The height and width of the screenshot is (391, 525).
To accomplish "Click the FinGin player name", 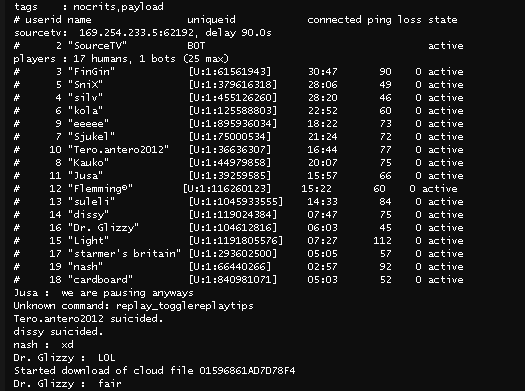I will [91, 71].
